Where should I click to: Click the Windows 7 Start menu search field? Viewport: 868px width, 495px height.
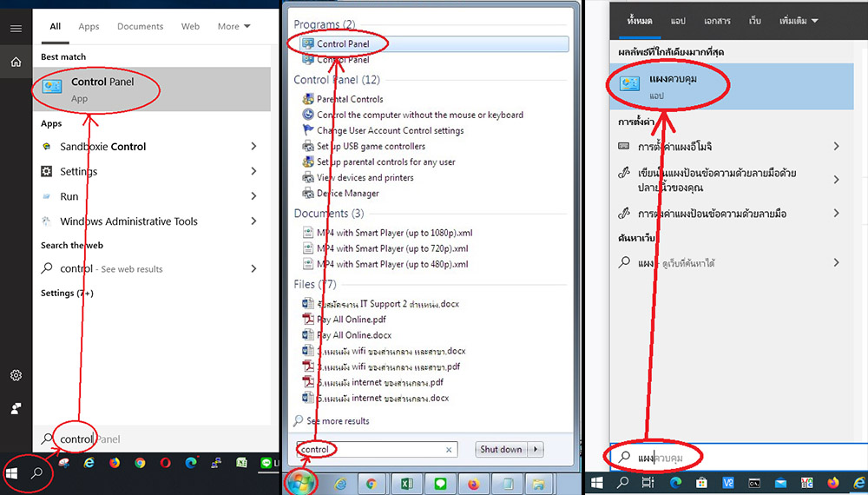(377, 450)
